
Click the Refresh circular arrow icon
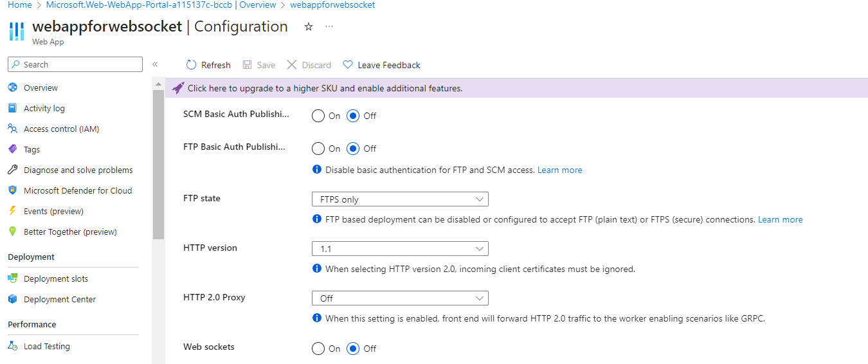(191, 65)
